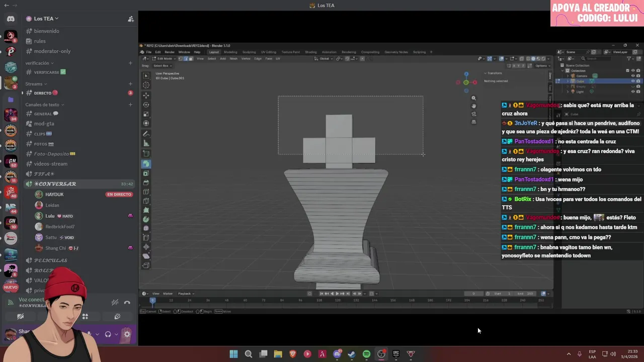Image resolution: width=644 pixels, height=362 pixels.
Task: Select the Poly Build tool
Action: (146, 210)
